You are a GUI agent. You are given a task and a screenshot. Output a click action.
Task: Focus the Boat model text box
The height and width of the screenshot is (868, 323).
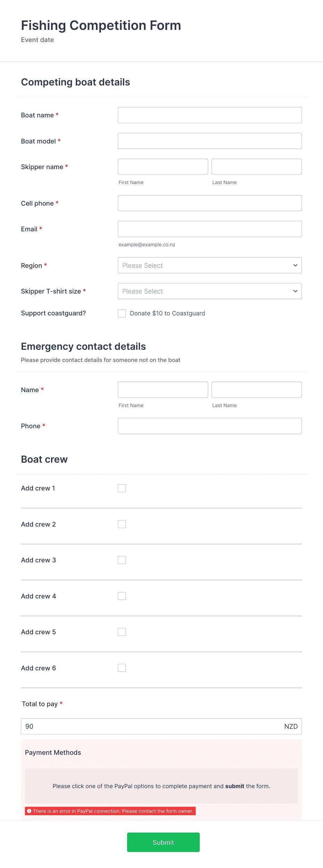[210, 141]
